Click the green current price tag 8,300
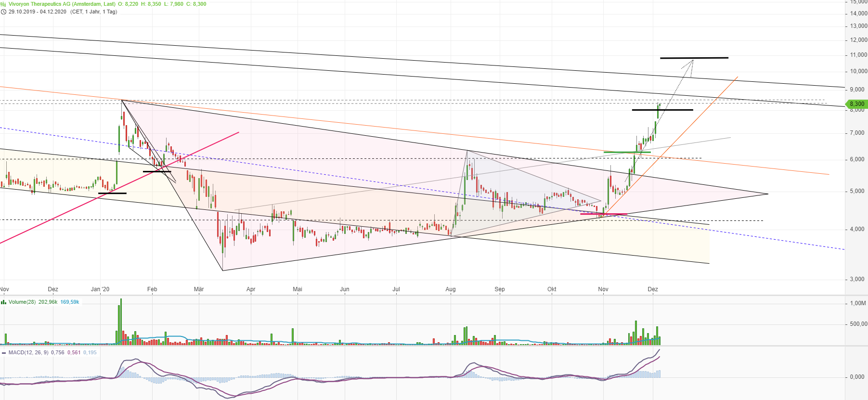This screenshot has width=868, height=400. coord(857,104)
